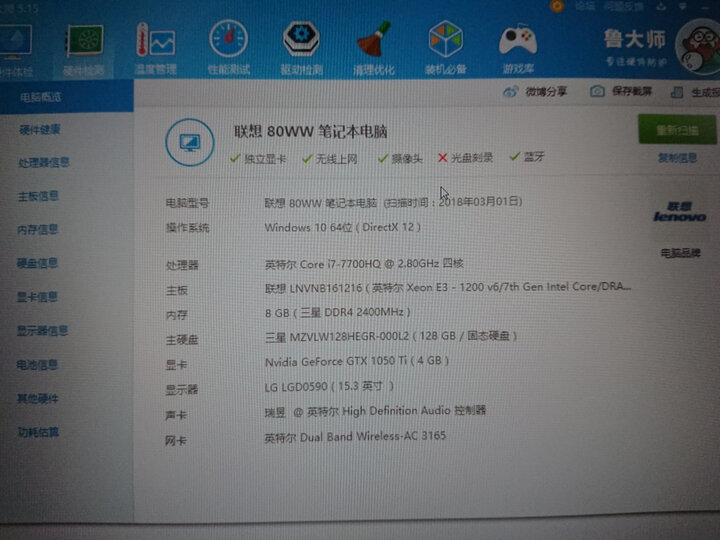Viewport: 720px width, 540px height.
Task: Open the 问题反馈 feedback link
Action: [623, 6]
